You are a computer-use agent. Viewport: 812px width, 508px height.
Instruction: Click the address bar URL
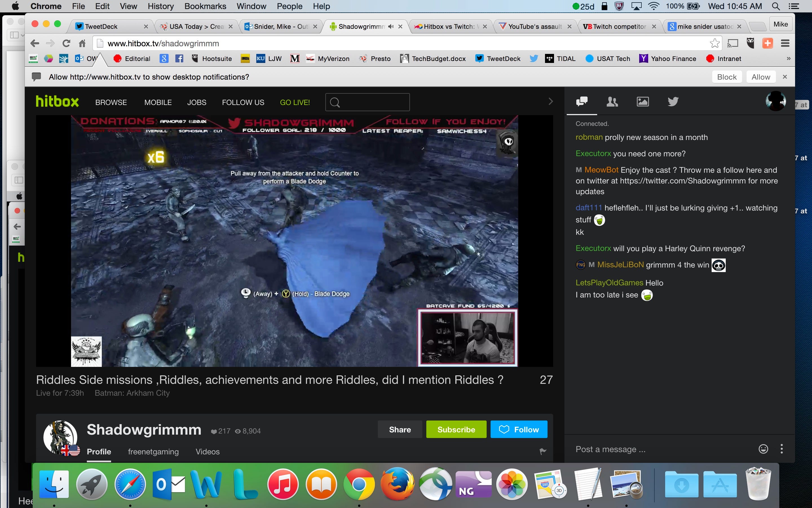(x=163, y=43)
